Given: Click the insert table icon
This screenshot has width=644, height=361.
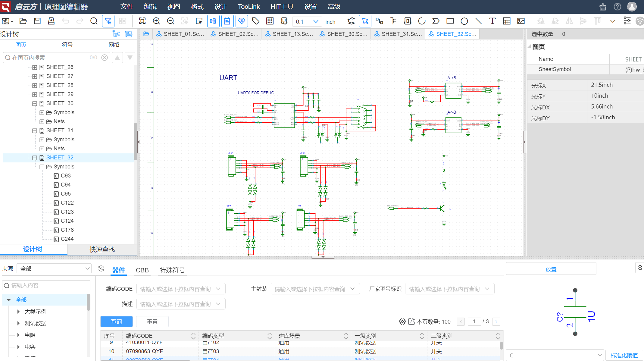Looking at the screenshot, I should click(507, 21).
